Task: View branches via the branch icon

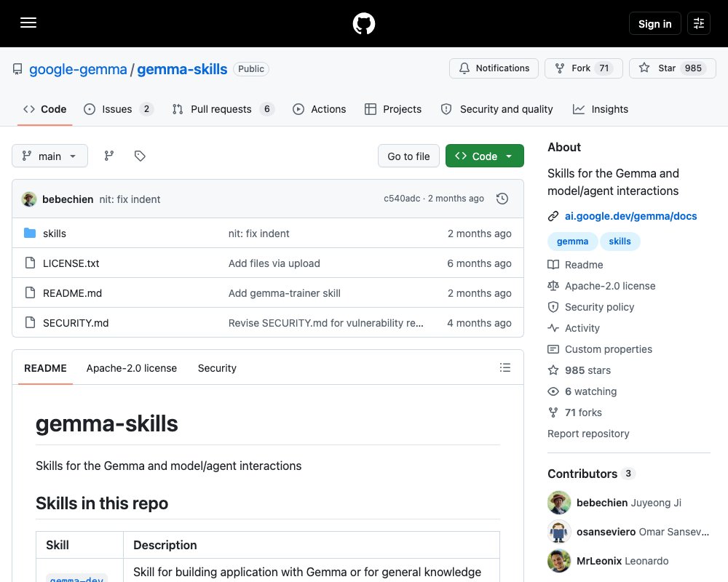Action: tap(109, 156)
